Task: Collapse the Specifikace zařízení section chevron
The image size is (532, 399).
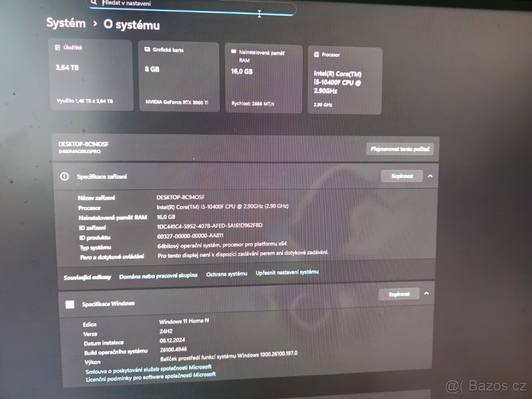Action: (x=429, y=176)
